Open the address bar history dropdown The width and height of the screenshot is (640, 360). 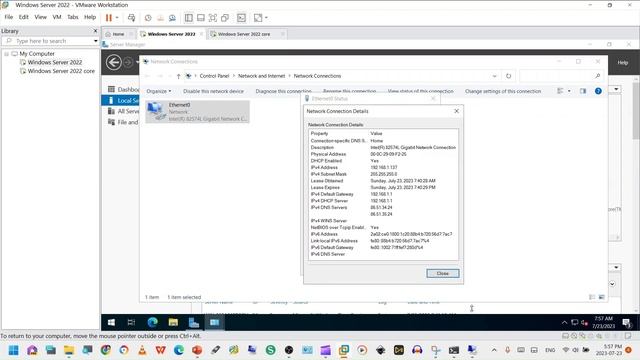click(x=494, y=76)
